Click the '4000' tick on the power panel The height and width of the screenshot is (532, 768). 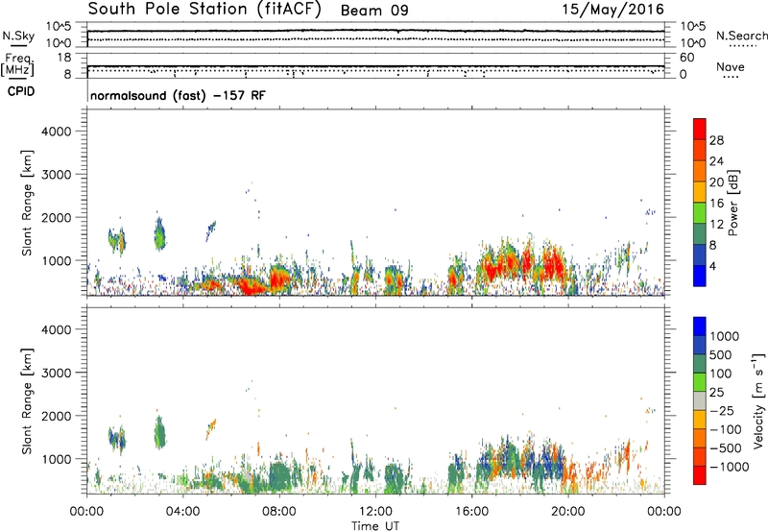(57, 132)
